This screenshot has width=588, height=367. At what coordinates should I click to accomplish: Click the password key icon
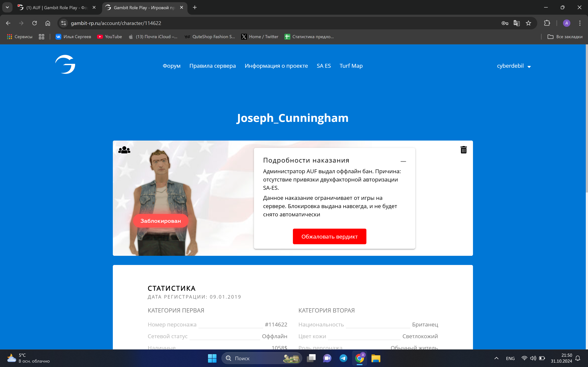click(x=505, y=23)
